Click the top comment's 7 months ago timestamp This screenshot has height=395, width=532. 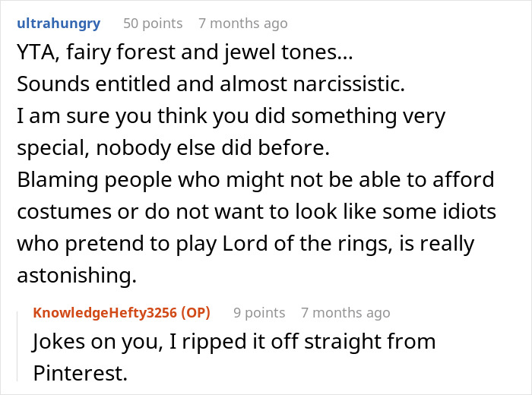tap(242, 24)
